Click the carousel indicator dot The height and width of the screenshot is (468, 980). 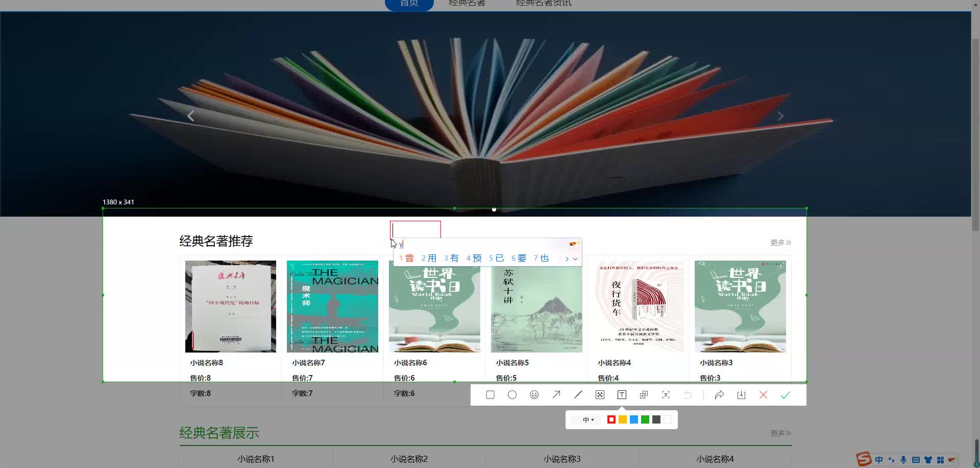tap(494, 209)
